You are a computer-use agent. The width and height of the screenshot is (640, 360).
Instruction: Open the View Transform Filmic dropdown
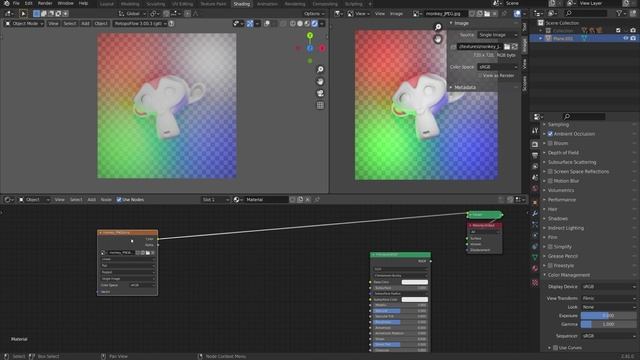[x=608, y=298]
